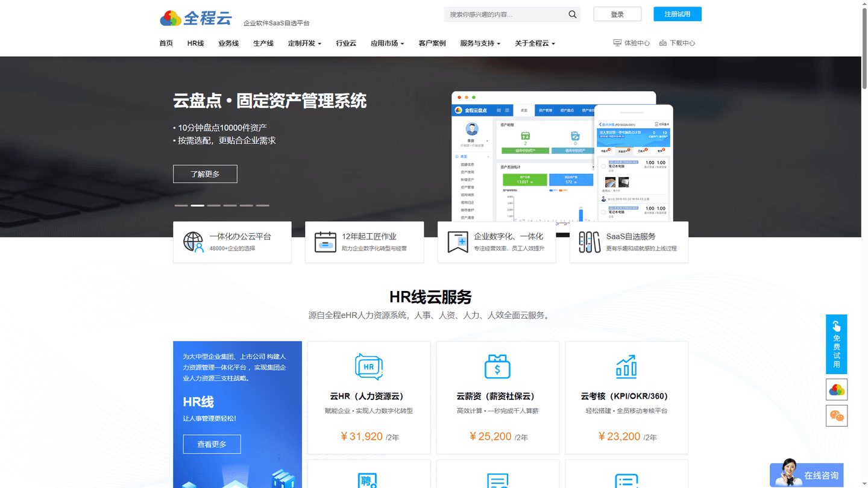
Task: Open the 业务线 nav item
Action: pos(228,43)
